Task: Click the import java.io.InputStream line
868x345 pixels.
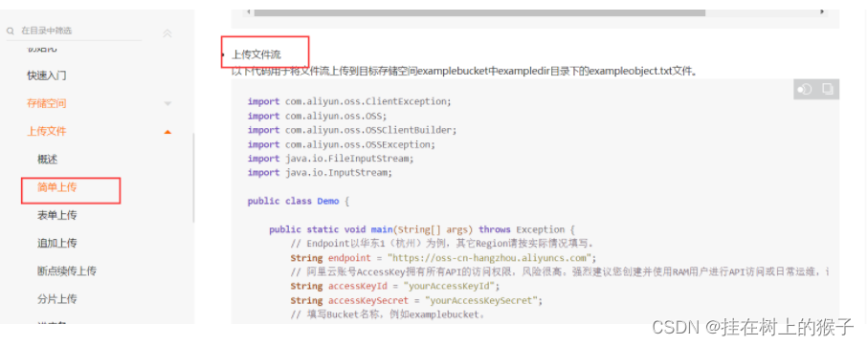Action: [320, 173]
